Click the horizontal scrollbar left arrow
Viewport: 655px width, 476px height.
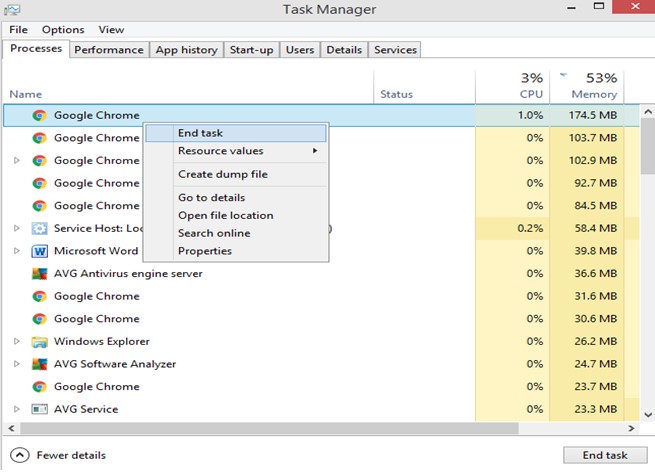point(11,428)
